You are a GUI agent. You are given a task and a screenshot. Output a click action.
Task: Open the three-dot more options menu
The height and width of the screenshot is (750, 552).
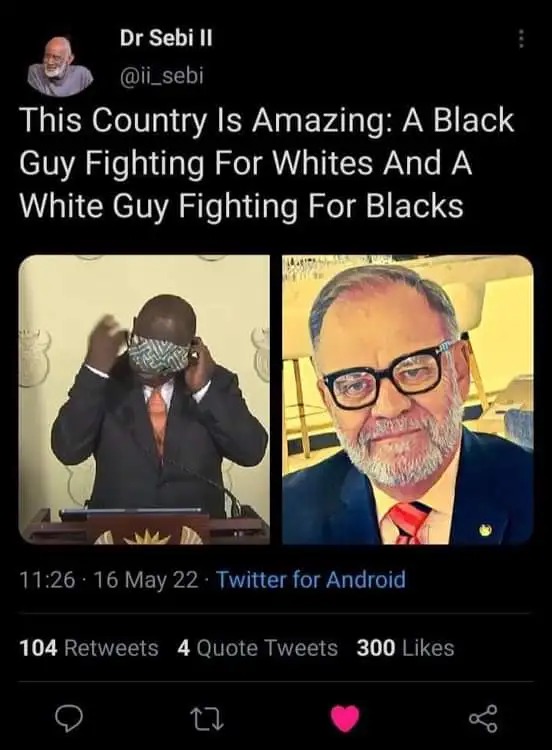[x=521, y=39]
